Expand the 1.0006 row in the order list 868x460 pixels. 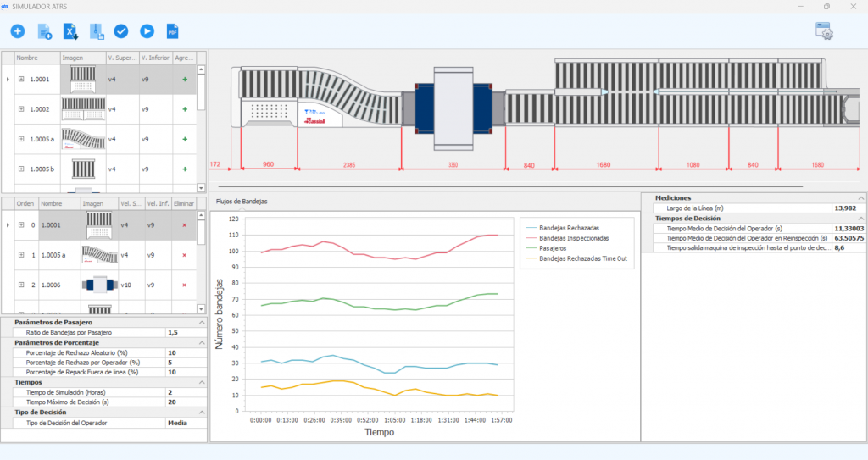pyautogui.click(x=21, y=285)
